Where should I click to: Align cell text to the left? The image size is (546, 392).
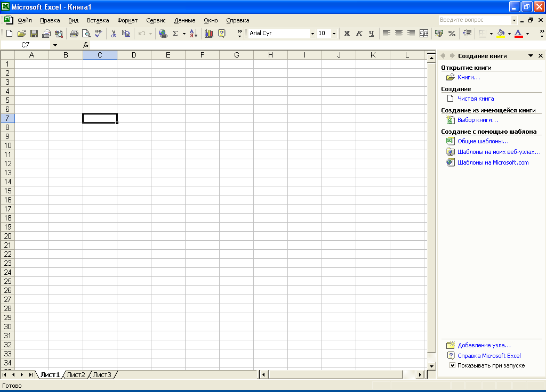pos(387,34)
